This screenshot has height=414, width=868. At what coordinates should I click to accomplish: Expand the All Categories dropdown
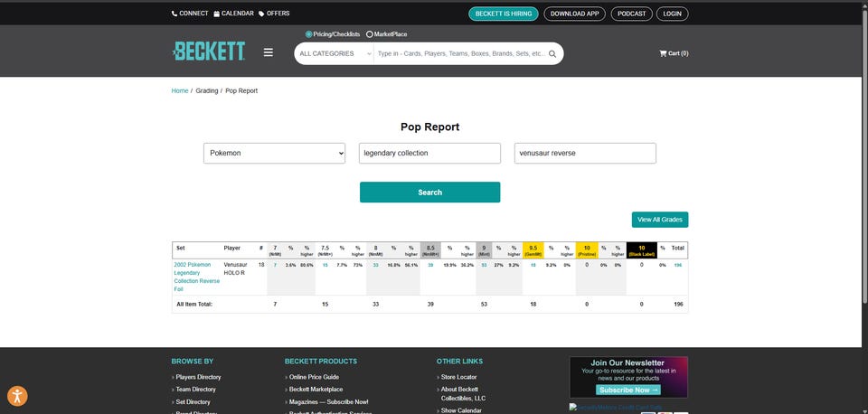pyautogui.click(x=335, y=54)
